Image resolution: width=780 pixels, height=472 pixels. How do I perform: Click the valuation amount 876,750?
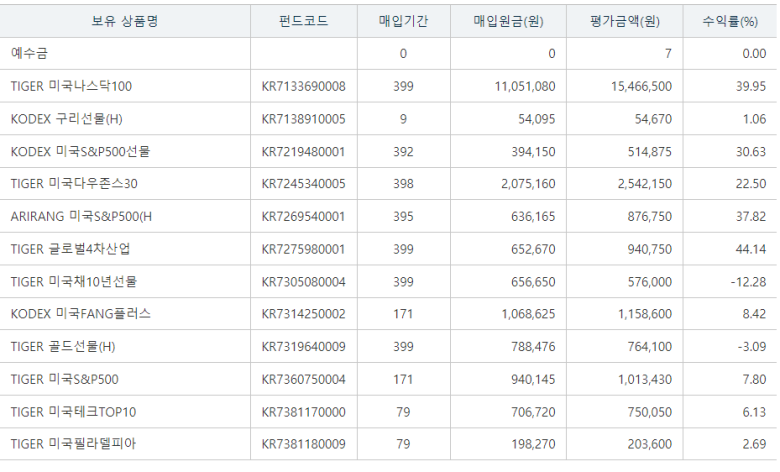tap(650, 216)
